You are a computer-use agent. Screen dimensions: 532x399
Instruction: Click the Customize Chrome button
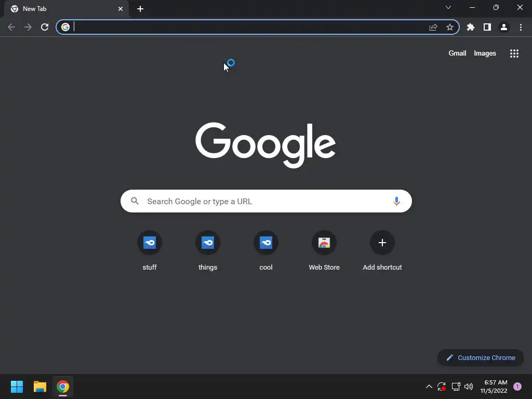481,357
